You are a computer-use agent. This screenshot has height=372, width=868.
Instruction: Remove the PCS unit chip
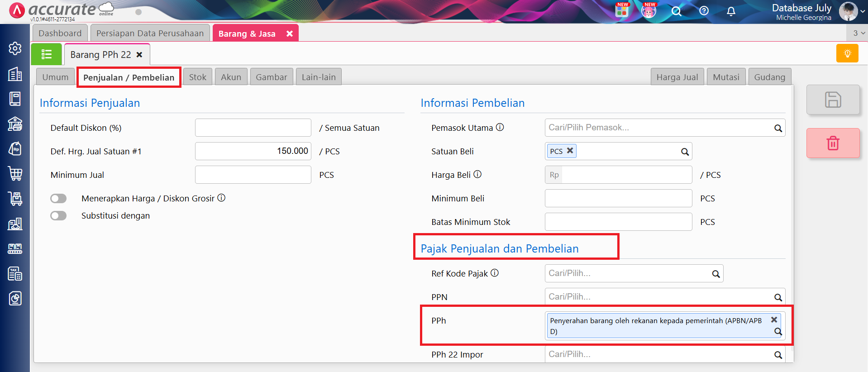pyautogui.click(x=570, y=150)
